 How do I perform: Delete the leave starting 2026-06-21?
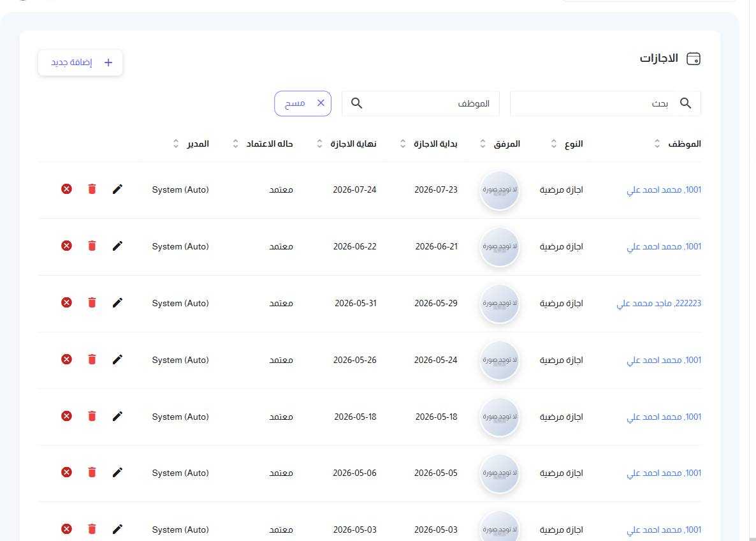(x=92, y=246)
